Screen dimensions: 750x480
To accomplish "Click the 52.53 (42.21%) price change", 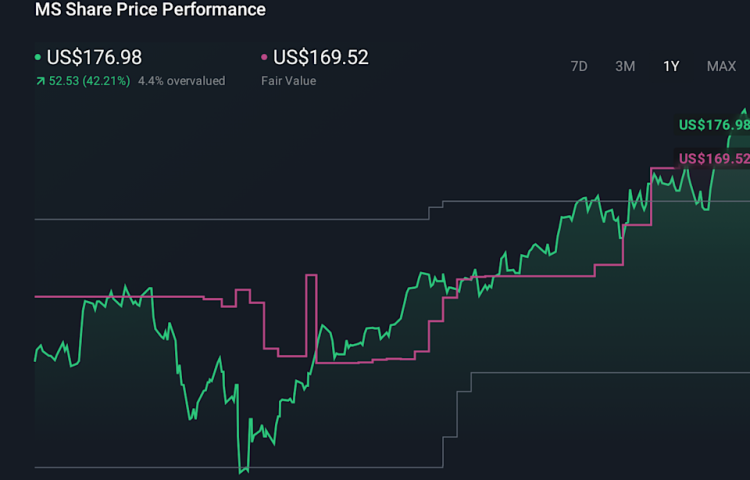I will pos(89,81).
